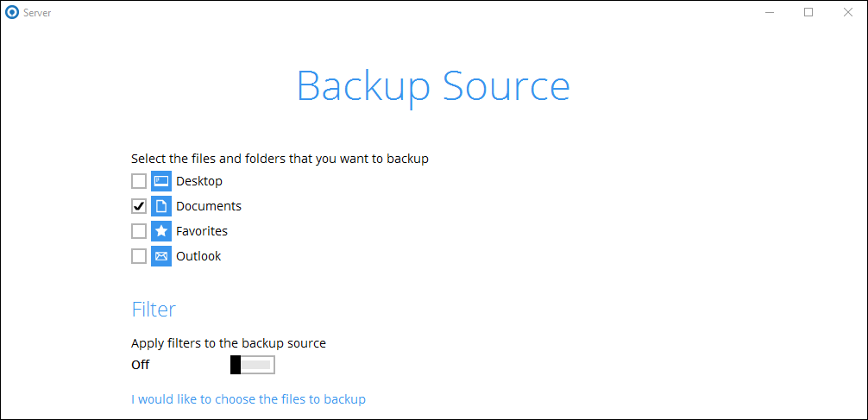This screenshot has width=868, height=420.
Task: Uncheck the Documents checkbox
Action: point(139,206)
